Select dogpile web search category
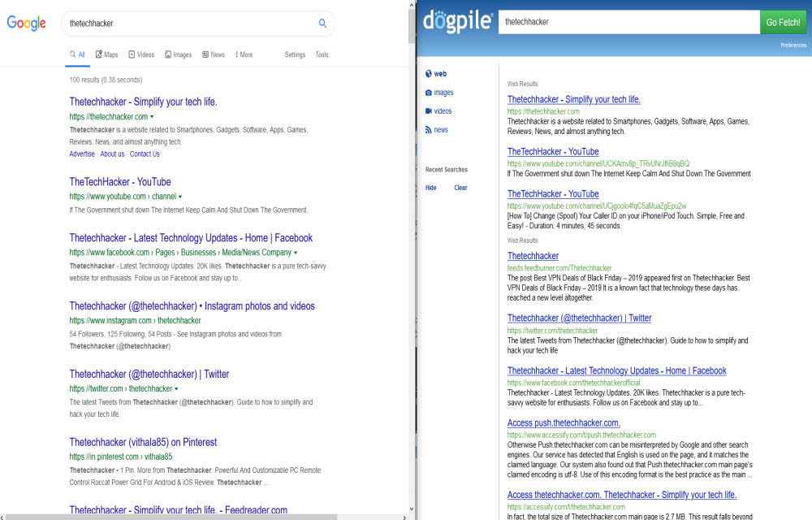Screen dimensions: 812x520 (436, 74)
